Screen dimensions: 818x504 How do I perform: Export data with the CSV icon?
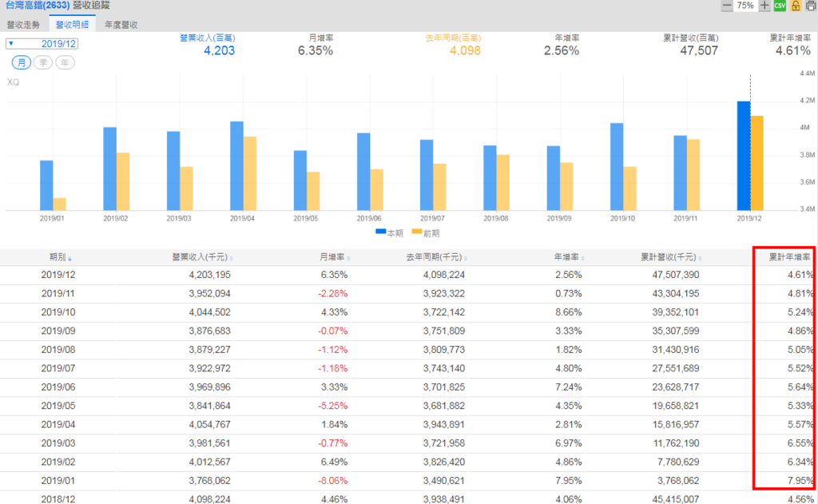point(780,6)
